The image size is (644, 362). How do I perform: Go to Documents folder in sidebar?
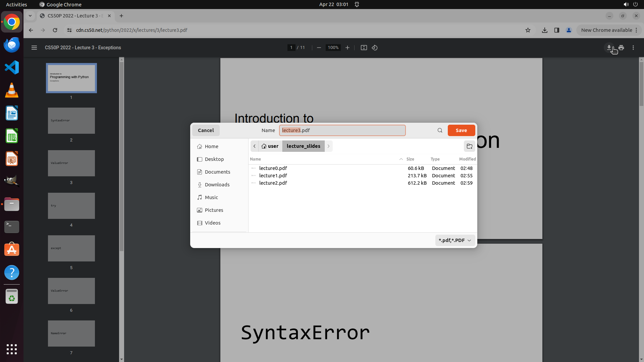coord(217,172)
